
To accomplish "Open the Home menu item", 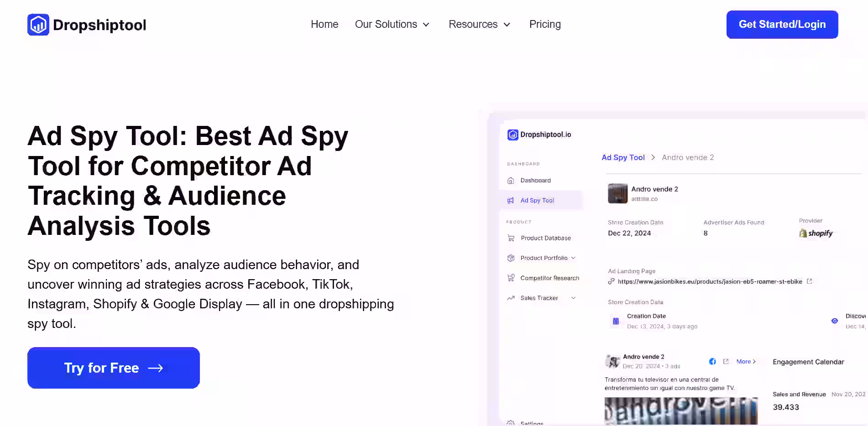I will click(x=324, y=24).
